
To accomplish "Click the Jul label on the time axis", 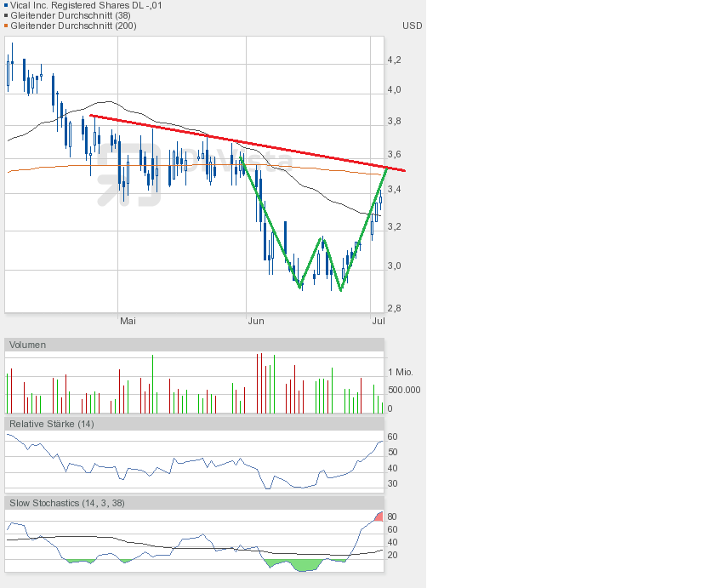I will [x=379, y=321].
